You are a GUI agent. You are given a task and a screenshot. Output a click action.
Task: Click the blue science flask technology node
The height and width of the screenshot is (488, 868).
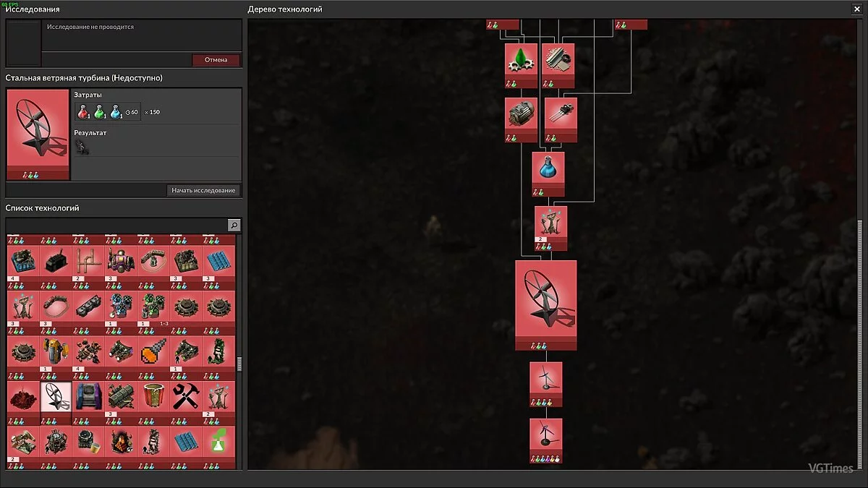point(548,171)
